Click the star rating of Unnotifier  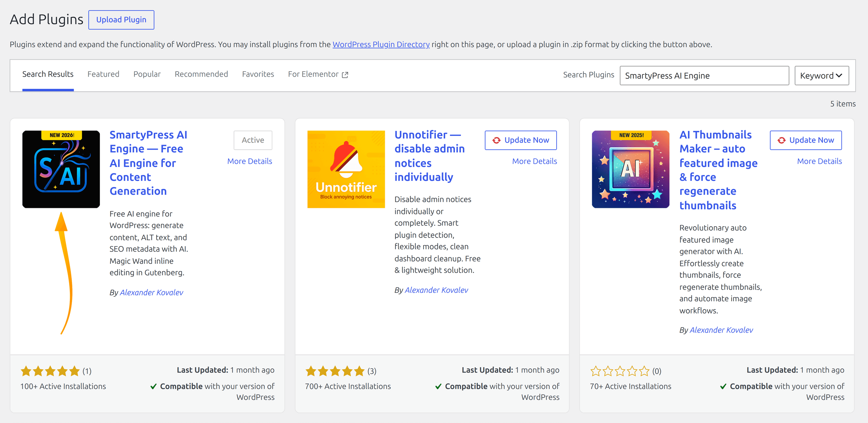(335, 371)
